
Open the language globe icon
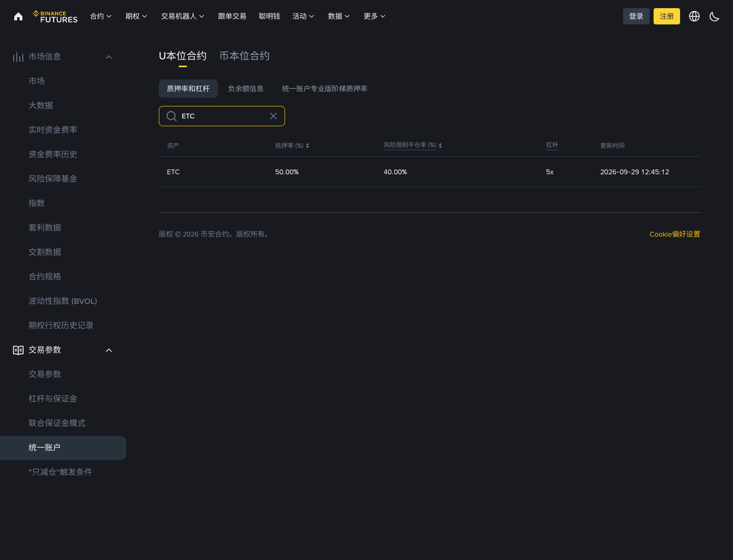coord(694,16)
